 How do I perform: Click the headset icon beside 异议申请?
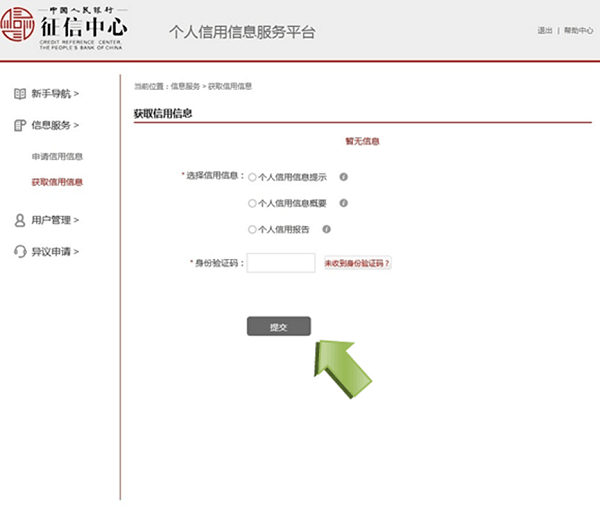20,251
